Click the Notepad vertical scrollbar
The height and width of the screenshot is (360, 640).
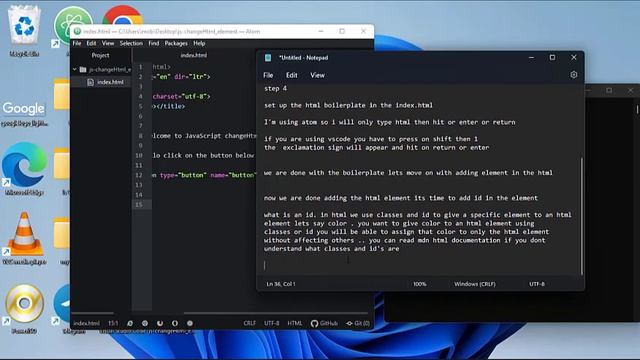(581, 216)
